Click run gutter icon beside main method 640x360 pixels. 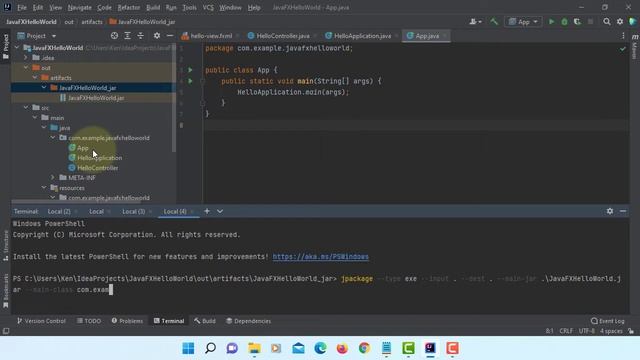tap(190, 81)
